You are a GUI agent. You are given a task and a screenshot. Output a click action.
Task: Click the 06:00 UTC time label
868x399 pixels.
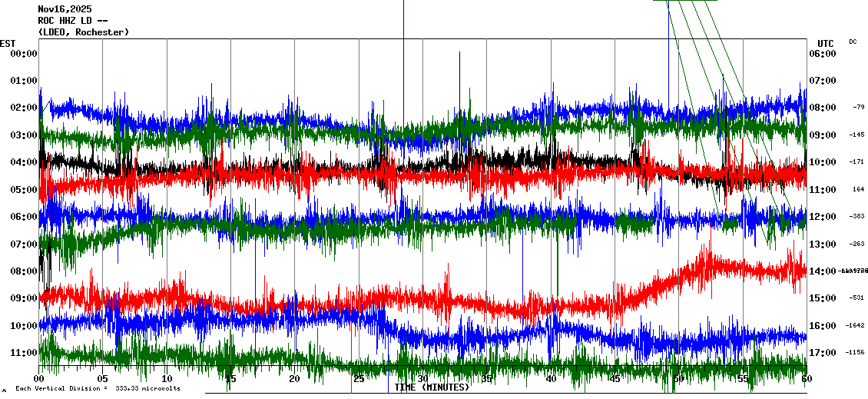click(823, 54)
